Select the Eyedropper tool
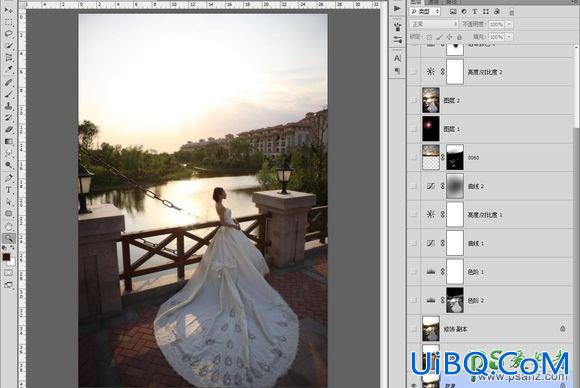 [x=8, y=70]
